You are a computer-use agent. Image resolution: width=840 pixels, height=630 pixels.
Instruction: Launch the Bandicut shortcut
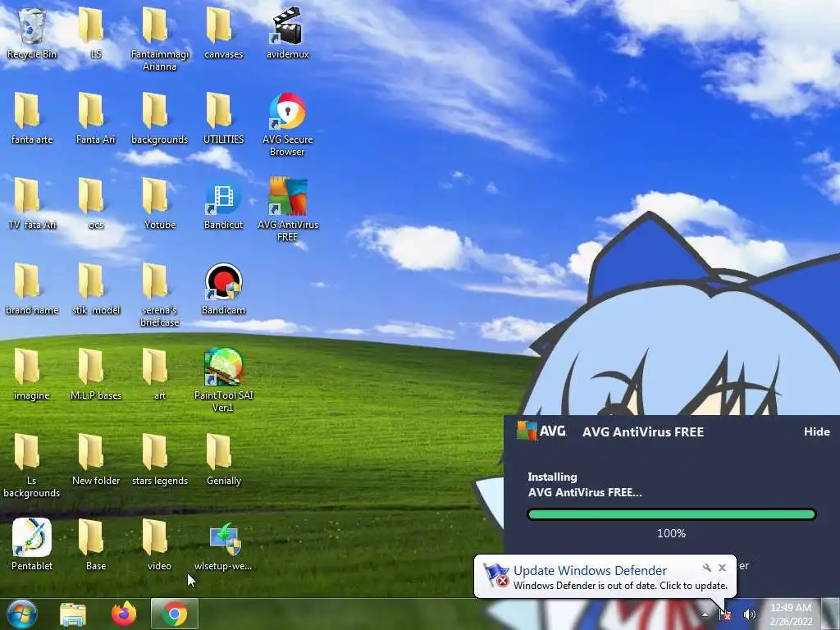point(223,203)
